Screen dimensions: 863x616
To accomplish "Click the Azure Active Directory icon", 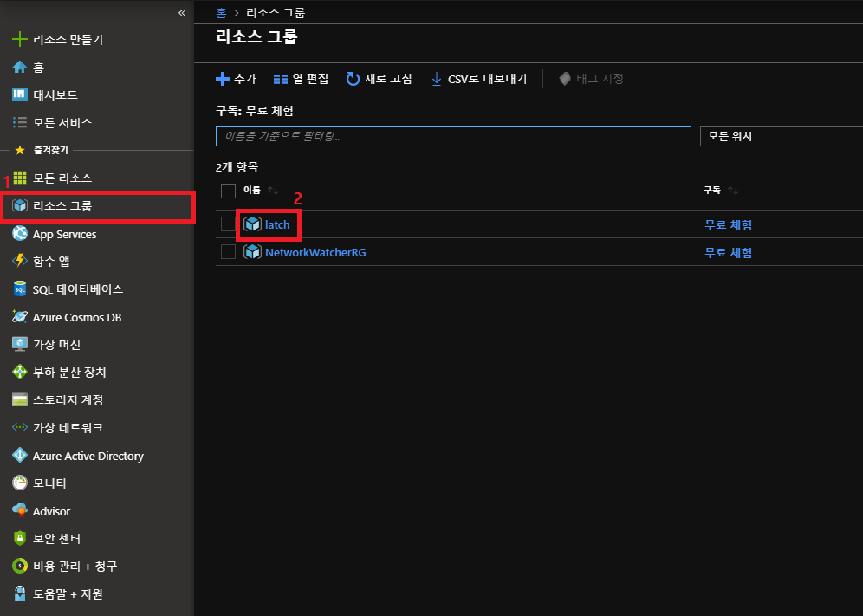I will point(19,455).
